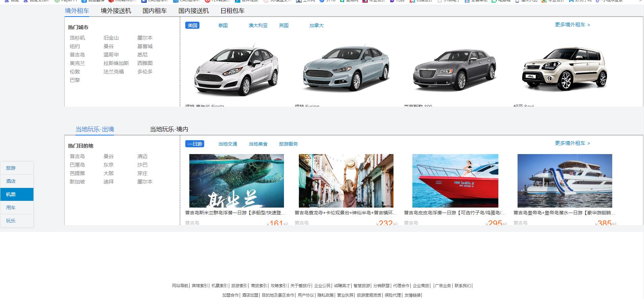Pick the 加拿大 country filter
The height and width of the screenshot is (299, 644).
(x=316, y=25)
